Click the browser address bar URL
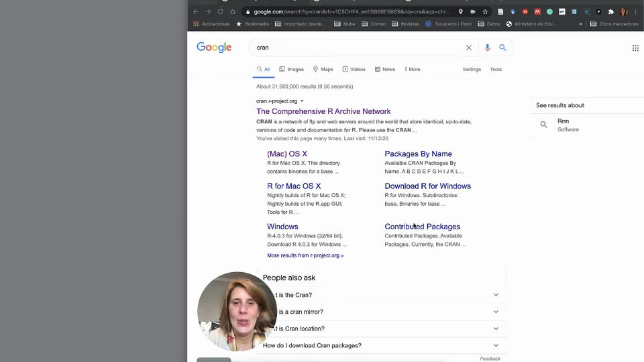Image resolution: width=644 pixels, height=362 pixels. (x=352, y=12)
